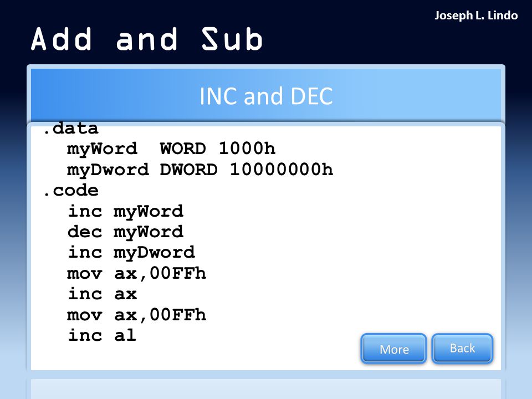
Task: Select the 'INC and DEC' header banner
Action: (x=266, y=96)
